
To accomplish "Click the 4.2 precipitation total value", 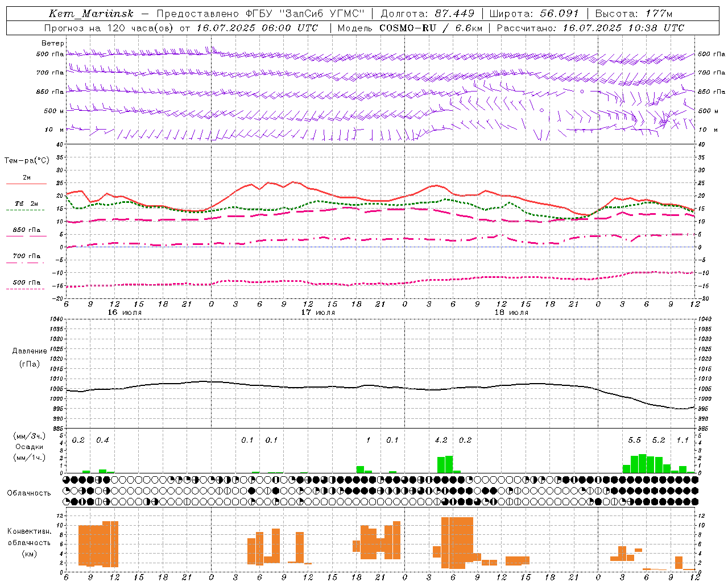I will (441, 440).
